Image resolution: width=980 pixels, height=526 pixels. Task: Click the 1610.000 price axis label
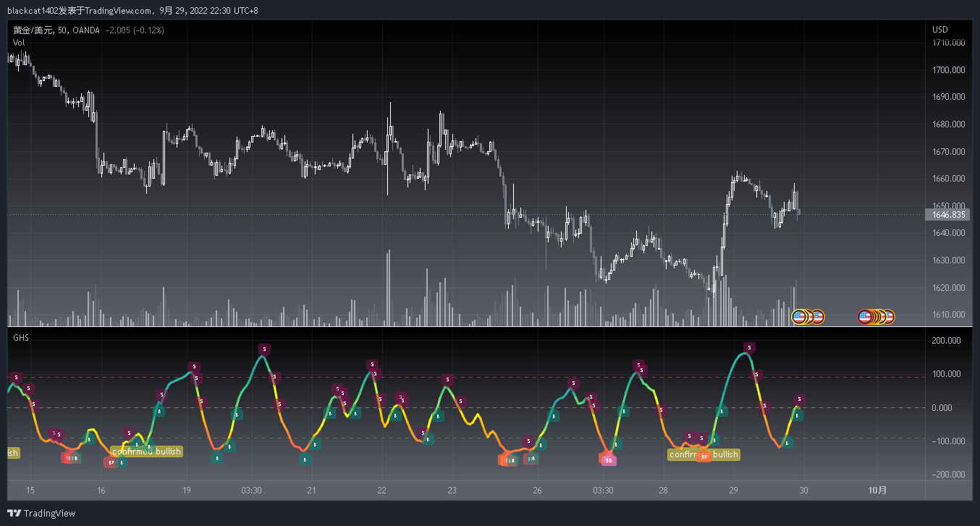coord(949,315)
